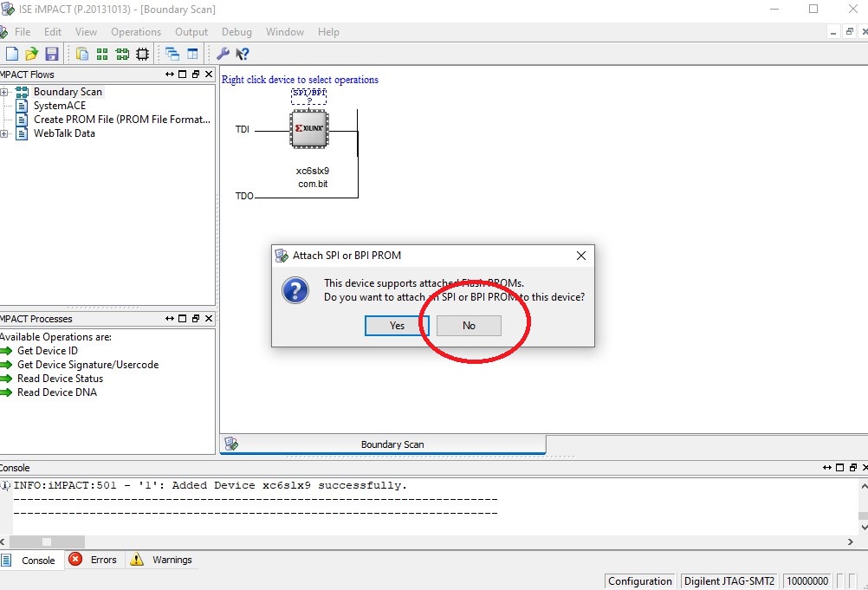Save the current project
The image size is (868, 590).
51,54
